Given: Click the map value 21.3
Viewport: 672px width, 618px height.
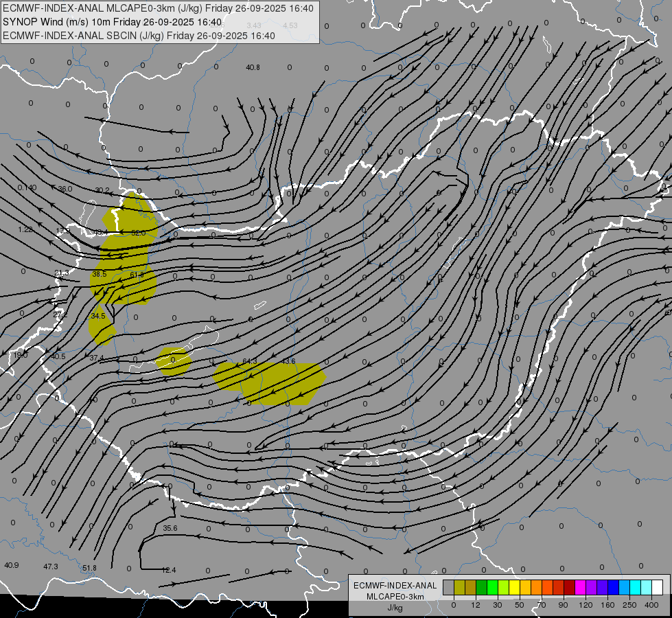Looking at the screenshot, I should tap(62, 273).
